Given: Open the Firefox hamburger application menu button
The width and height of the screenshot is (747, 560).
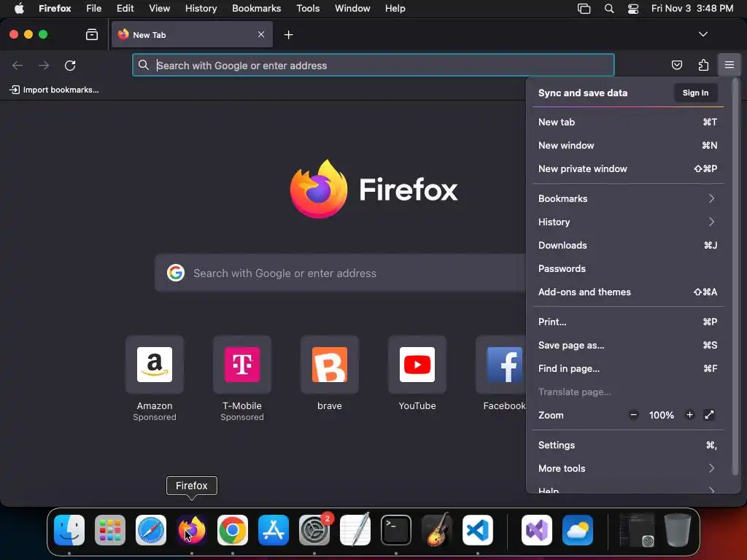Looking at the screenshot, I should click(729, 65).
